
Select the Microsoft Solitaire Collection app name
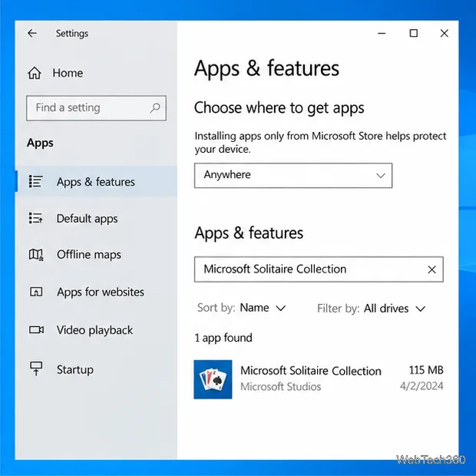[311, 371]
